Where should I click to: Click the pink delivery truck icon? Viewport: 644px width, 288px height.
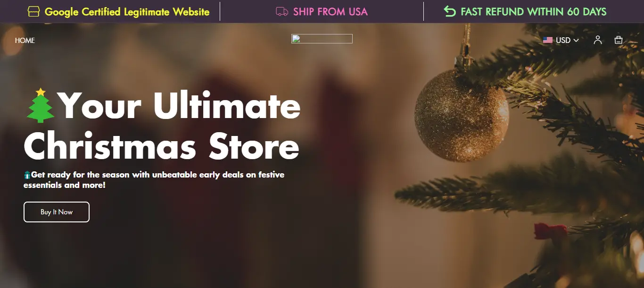282,11
